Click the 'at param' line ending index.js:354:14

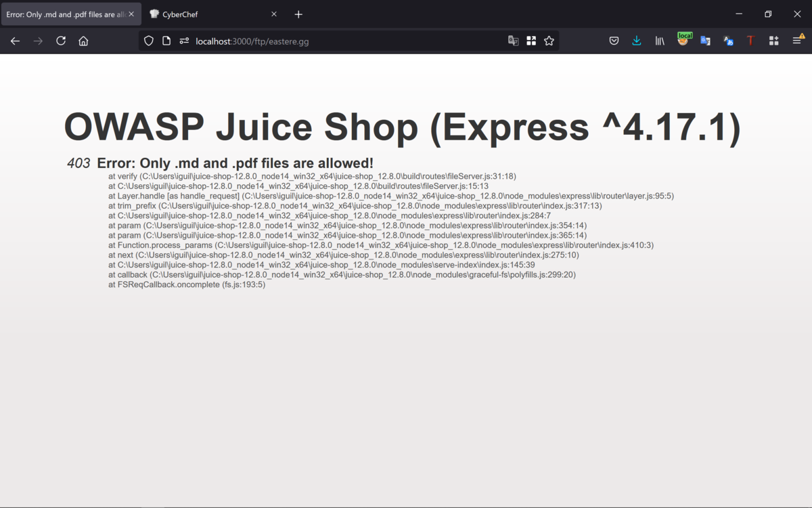[347, 226]
